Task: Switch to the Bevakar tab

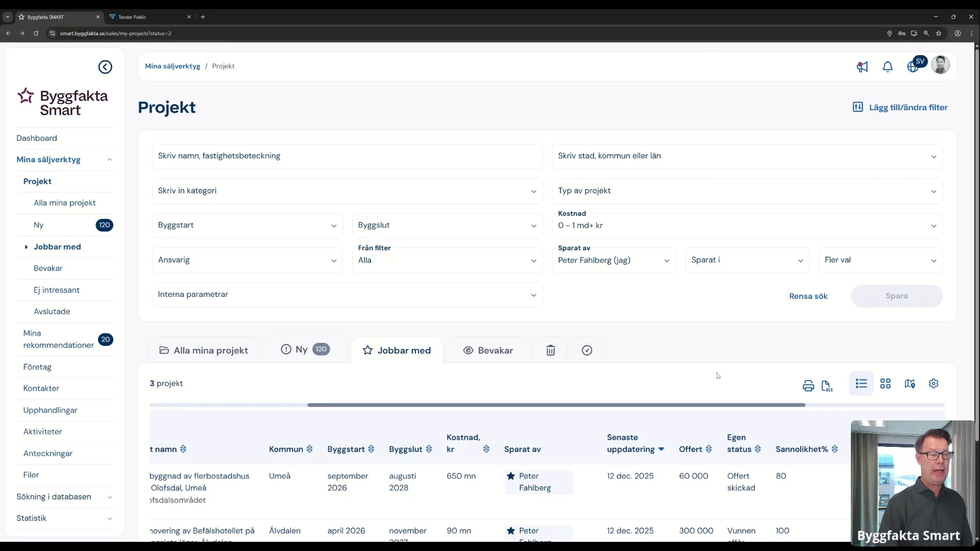Action: [488, 350]
